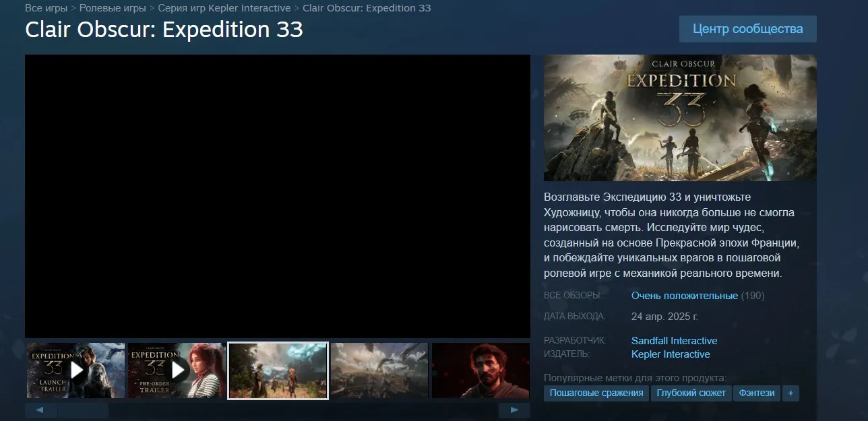This screenshot has height=421, width=868.
Task: Click the game description paragraph
Action: pyautogui.click(x=671, y=235)
